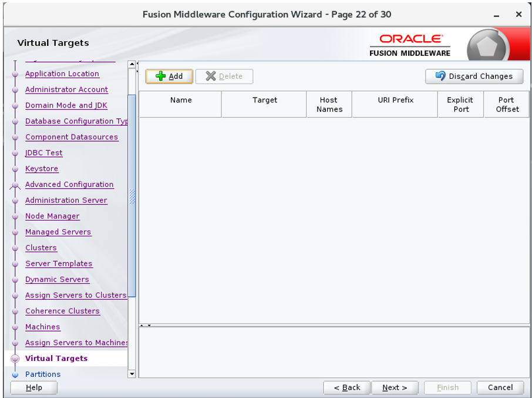Click the gray X icon on Delete
The height and width of the screenshot is (398, 532).
coord(211,76)
